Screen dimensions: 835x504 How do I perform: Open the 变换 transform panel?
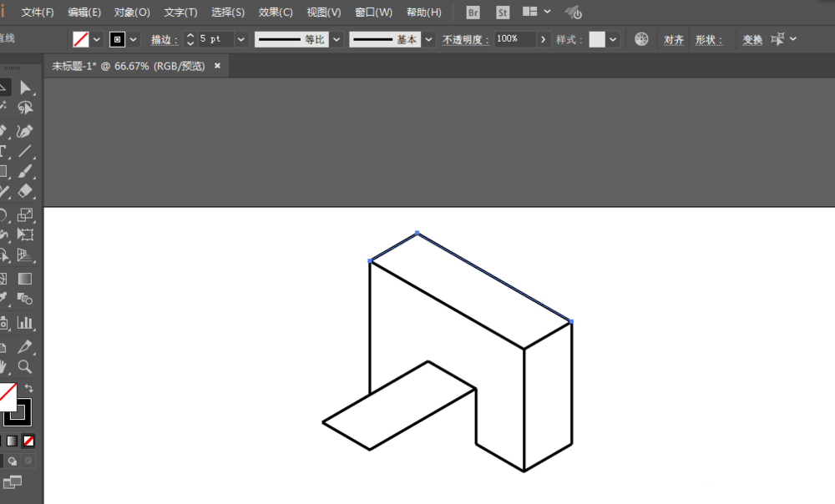752,39
